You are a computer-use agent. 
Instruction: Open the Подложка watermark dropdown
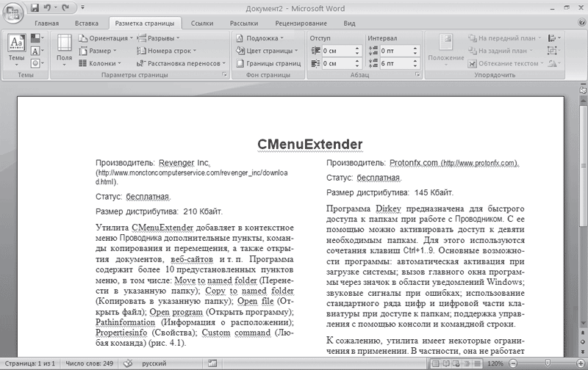pyautogui.click(x=259, y=38)
